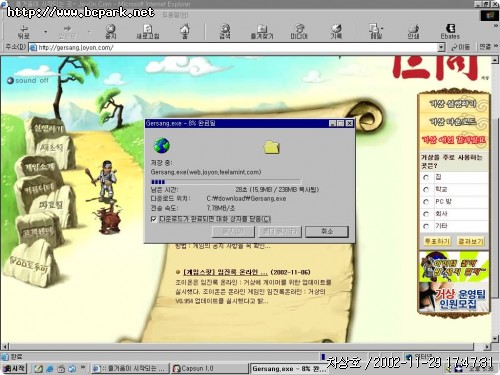
Task: Click the 이동 Go button beside address bar
Action: [x=460, y=47]
